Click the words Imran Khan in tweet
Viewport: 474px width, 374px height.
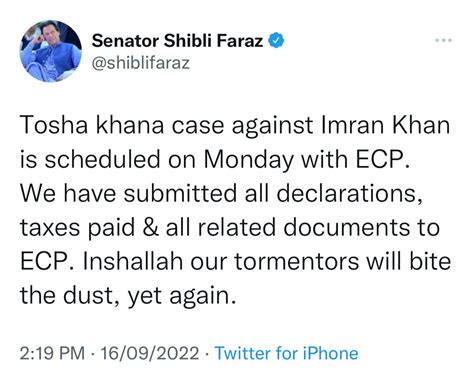coord(386,125)
